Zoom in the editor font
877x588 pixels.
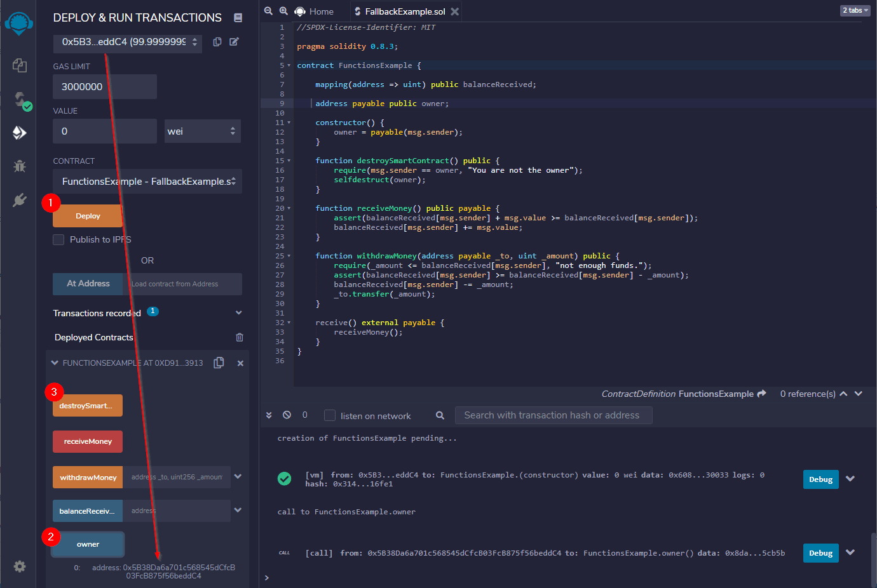[283, 11]
